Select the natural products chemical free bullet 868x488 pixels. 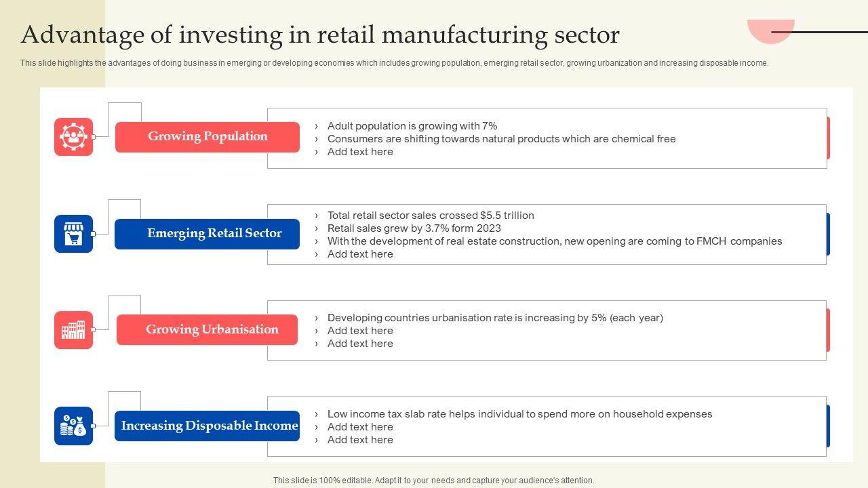501,139
